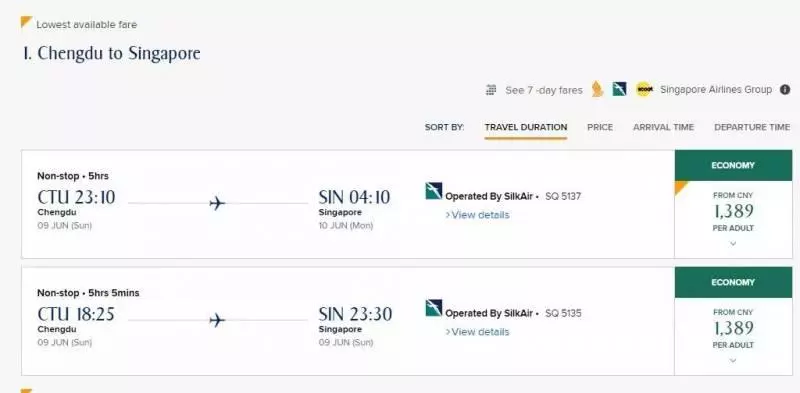Open the Singapore Airlines Group info icon

(785, 89)
